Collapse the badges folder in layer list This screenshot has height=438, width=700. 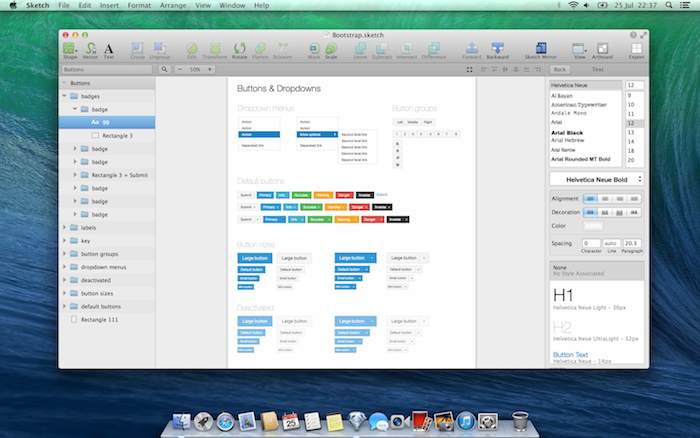click(x=65, y=97)
